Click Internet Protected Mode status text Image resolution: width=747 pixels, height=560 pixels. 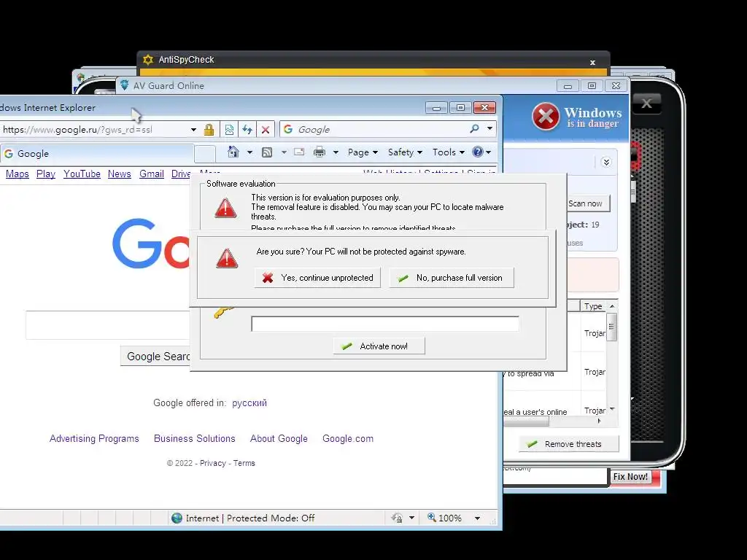250,518
